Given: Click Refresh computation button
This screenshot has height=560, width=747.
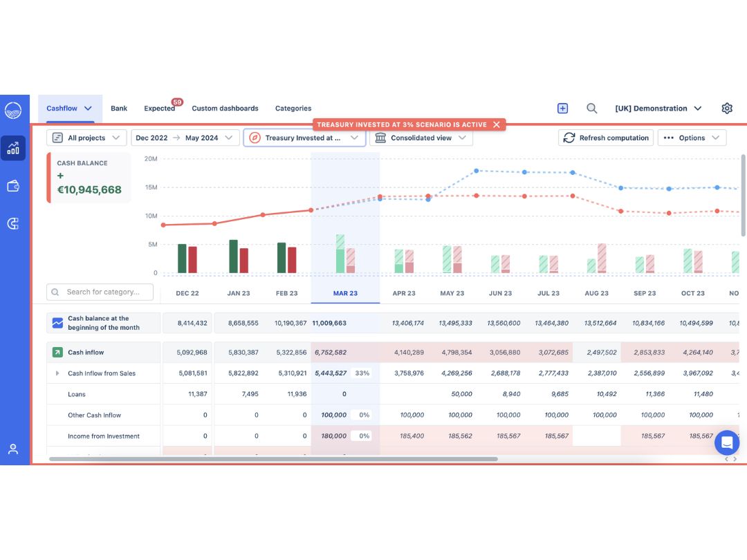Looking at the screenshot, I should pos(605,138).
